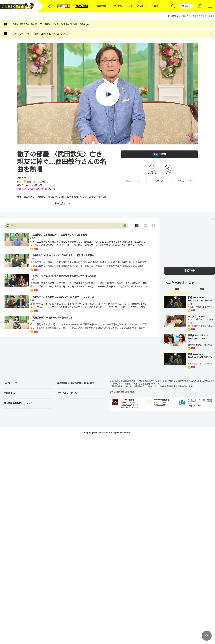Open notifications bell icon
Screen dimensions: 215x644
coord(199,6)
